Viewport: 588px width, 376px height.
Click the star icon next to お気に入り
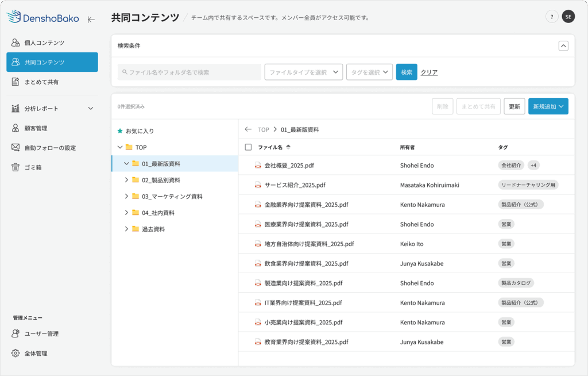(x=120, y=131)
